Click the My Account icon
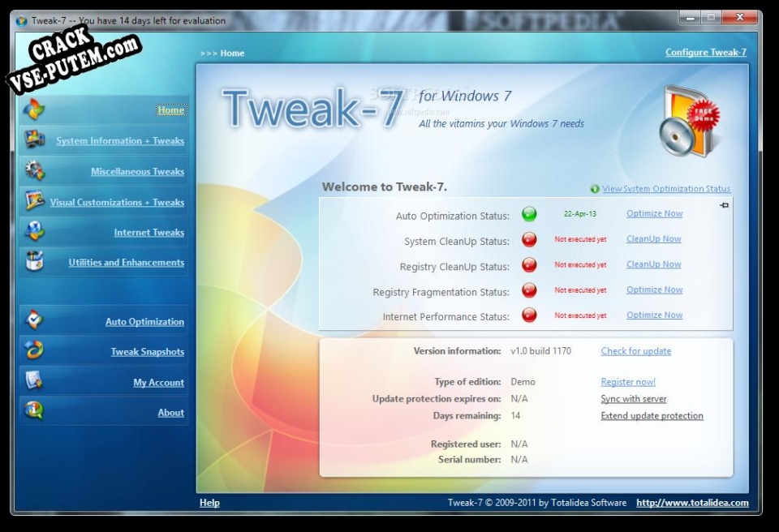Screen dimensions: 779x532 34,381
